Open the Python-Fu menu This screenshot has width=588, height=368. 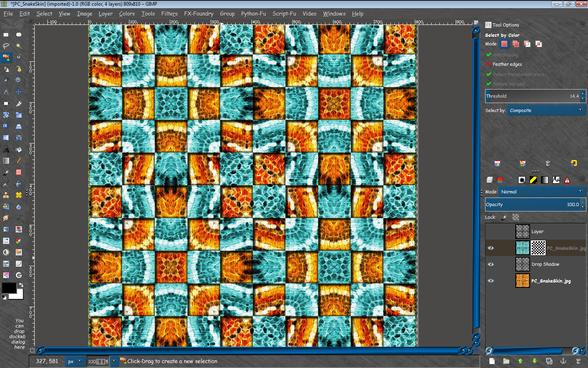click(x=254, y=13)
